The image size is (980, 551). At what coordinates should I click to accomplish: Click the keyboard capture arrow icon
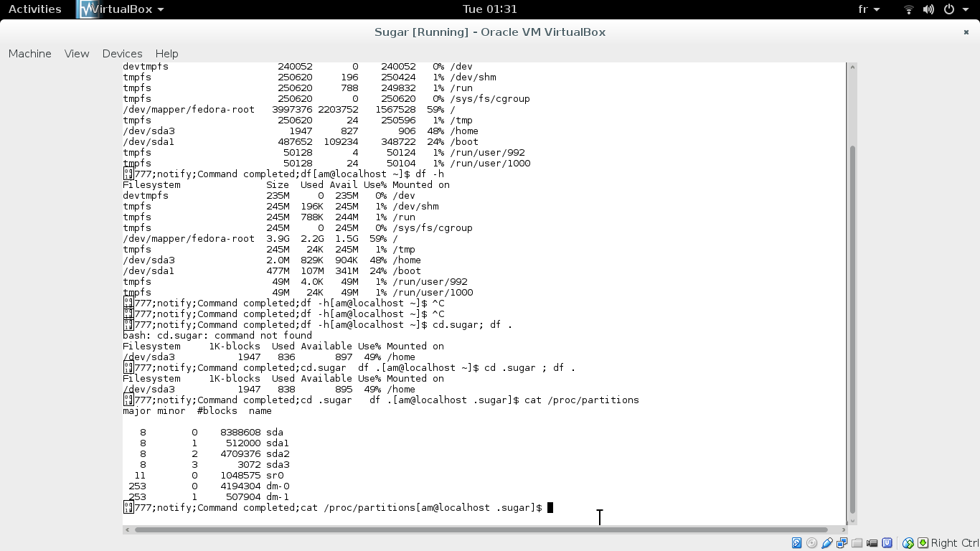point(923,542)
